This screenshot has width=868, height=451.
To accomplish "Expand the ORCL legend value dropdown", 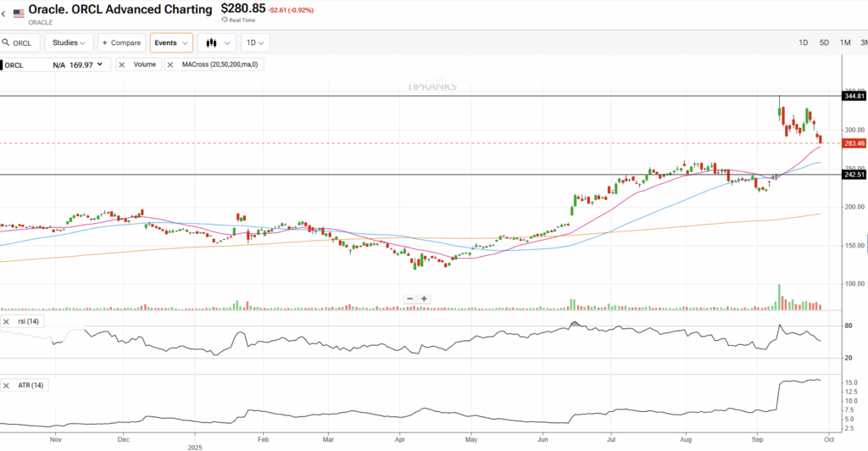I will click(100, 64).
